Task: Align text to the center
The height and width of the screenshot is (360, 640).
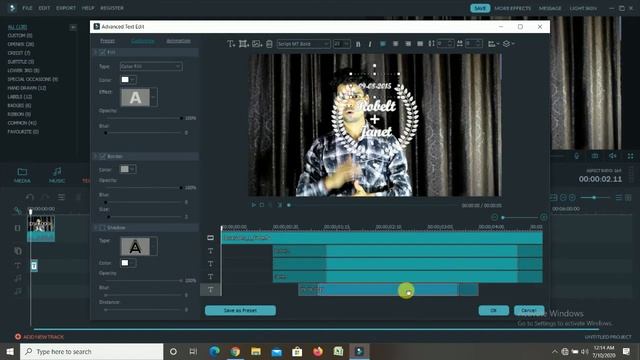Action: (x=396, y=44)
